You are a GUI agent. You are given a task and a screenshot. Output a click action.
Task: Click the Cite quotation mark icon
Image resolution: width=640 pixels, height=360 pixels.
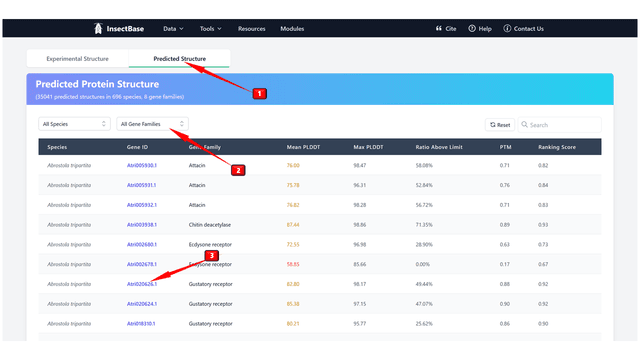439,29
